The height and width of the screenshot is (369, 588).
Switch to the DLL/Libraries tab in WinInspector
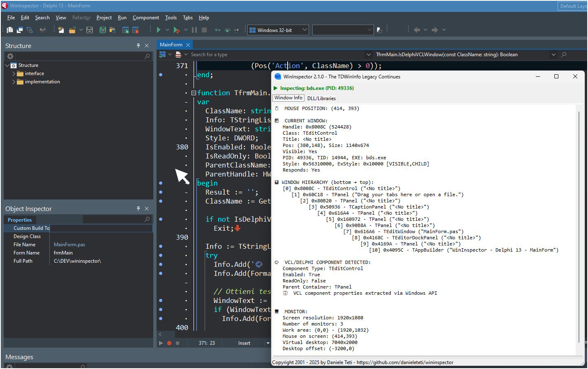(x=321, y=98)
